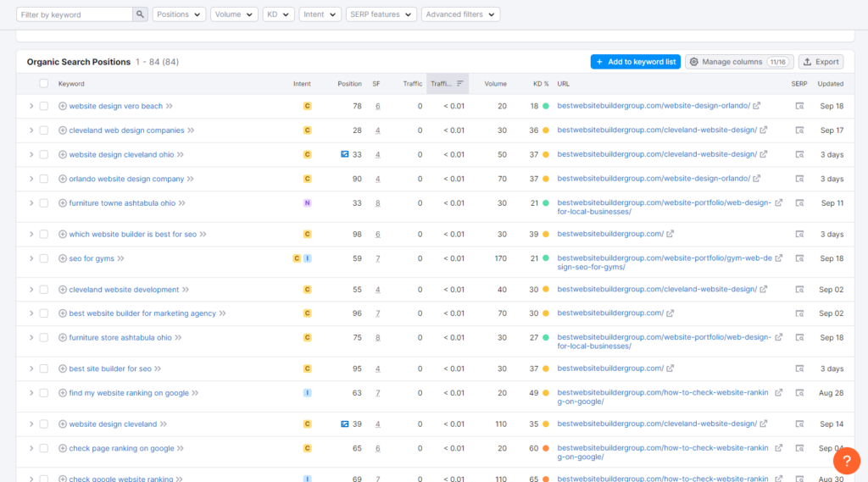
Task: Click the KD value 60 in check page ranking row
Action: coord(534,448)
